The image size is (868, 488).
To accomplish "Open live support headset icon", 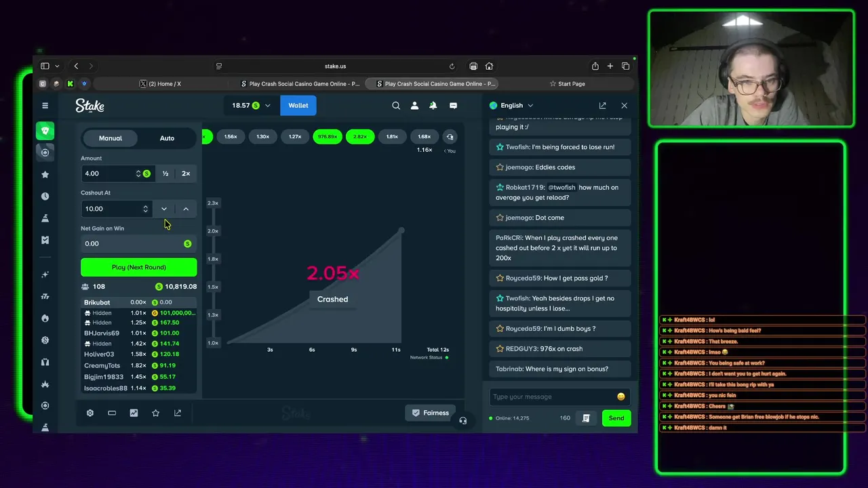I will 462,420.
